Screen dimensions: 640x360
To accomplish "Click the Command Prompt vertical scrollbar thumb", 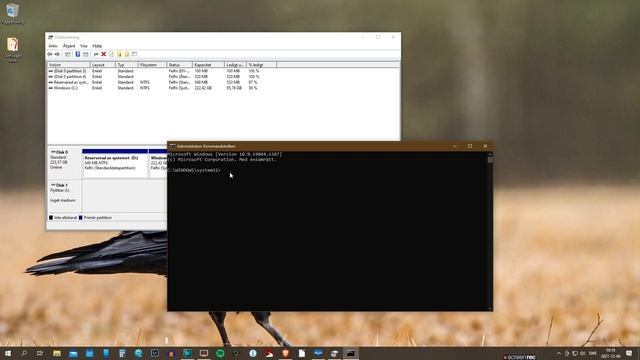I will pyautogui.click(x=490, y=160).
